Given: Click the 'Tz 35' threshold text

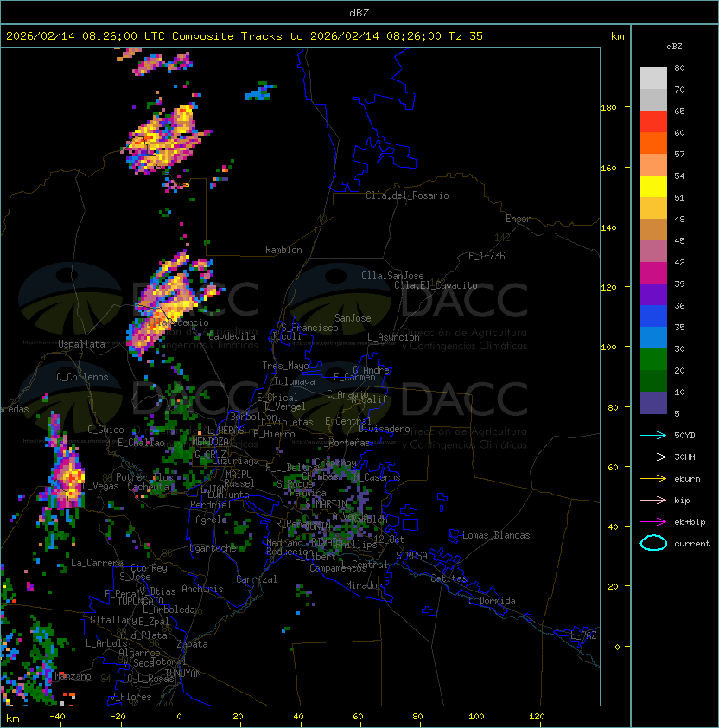Looking at the screenshot, I should click(x=466, y=36).
